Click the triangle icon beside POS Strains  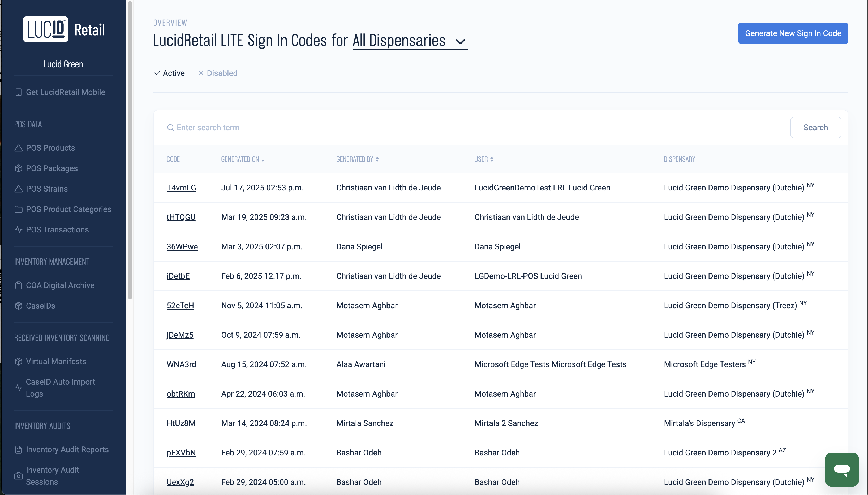click(x=18, y=189)
